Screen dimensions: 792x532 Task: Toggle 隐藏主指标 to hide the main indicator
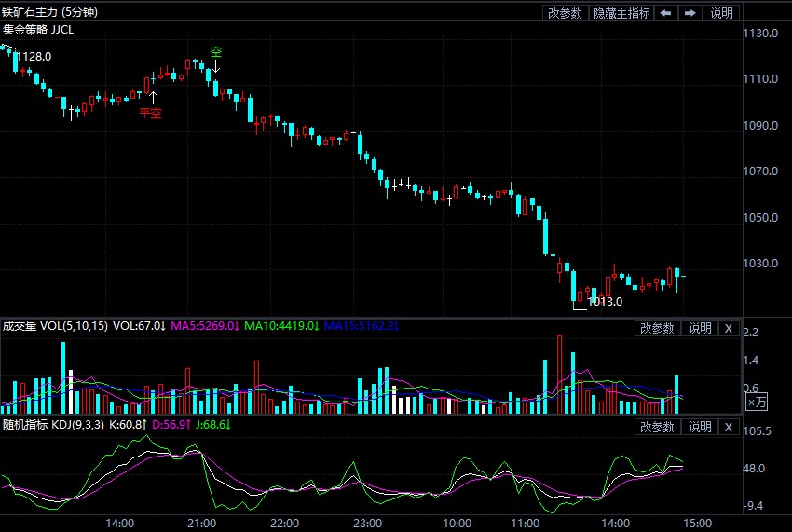point(621,13)
